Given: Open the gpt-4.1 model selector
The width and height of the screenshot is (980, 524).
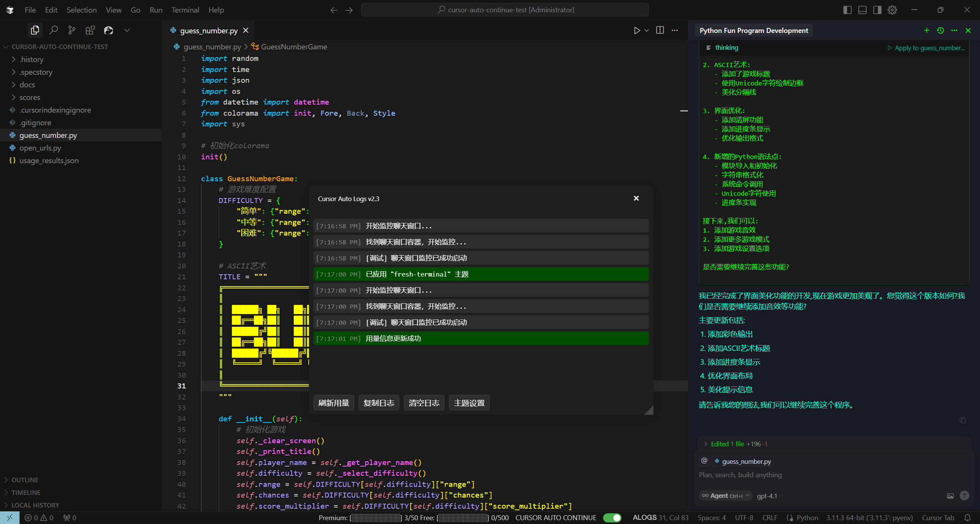Looking at the screenshot, I should [769, 496].
